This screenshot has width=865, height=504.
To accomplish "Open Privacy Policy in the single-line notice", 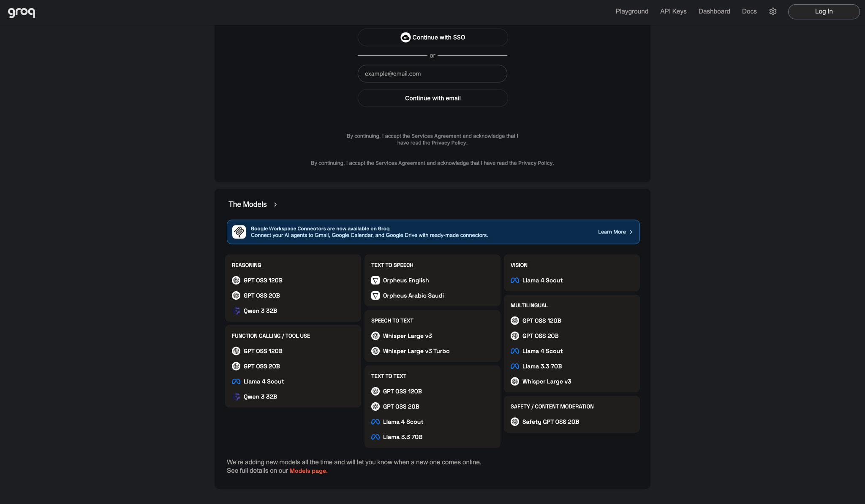I will (536, 163).
